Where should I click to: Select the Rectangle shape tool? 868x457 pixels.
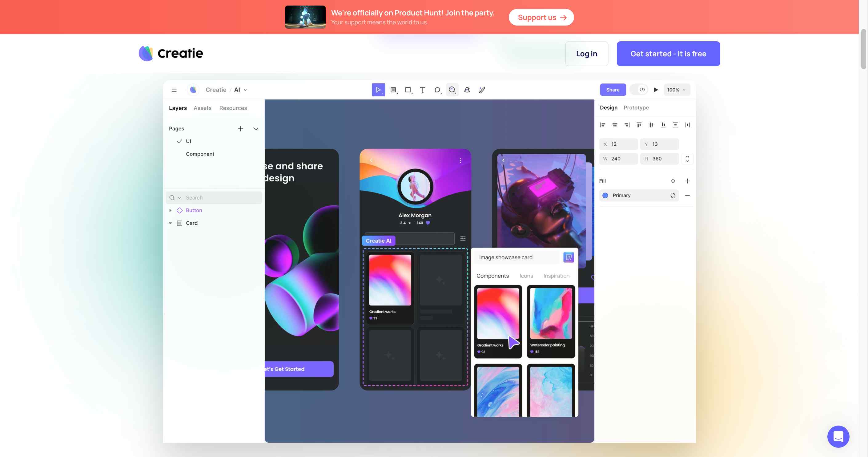408,90
